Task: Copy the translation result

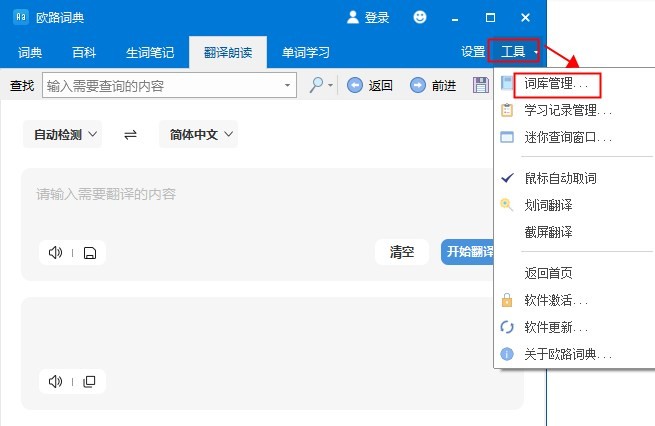Action: pyautogui.click(x=89, y=381)
